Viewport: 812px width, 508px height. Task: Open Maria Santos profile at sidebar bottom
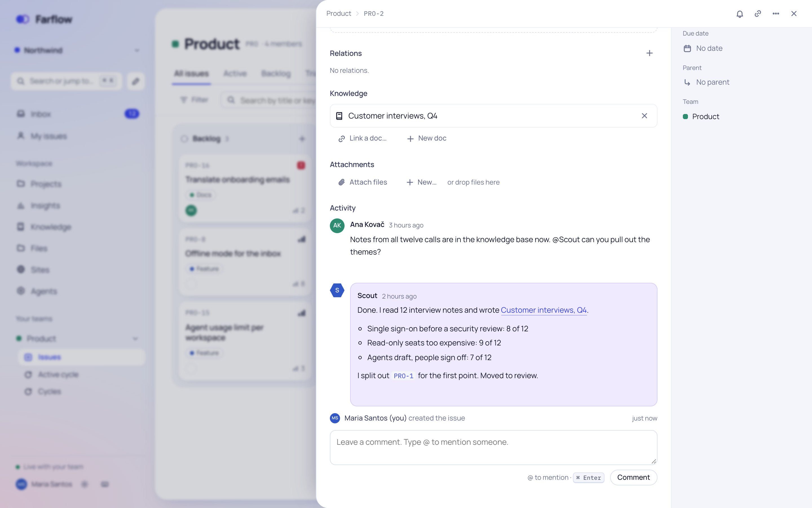click(x=44, y=484)
